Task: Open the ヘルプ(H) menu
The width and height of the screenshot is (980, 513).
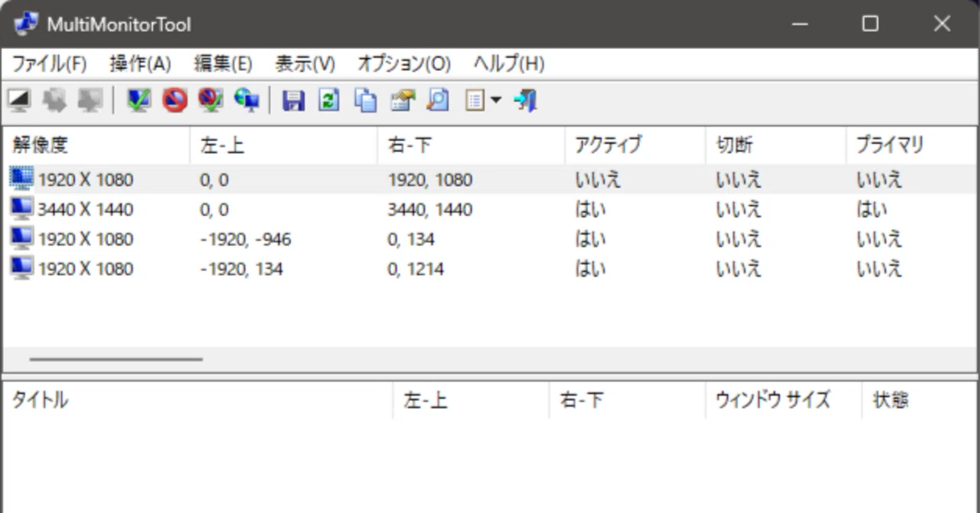Action: [508, 64]
